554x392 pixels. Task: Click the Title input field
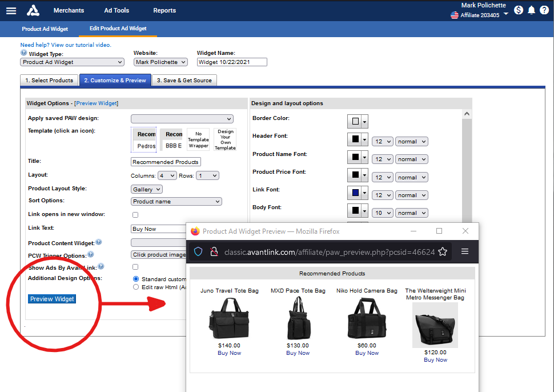(166, 162)
